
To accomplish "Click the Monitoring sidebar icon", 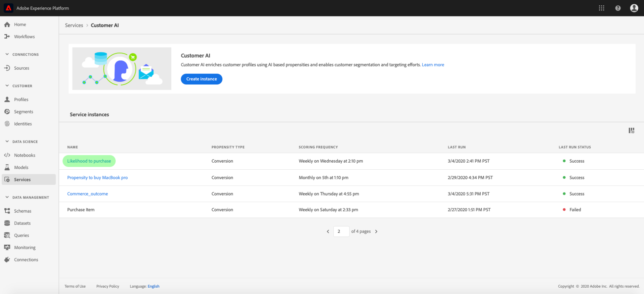I will point(7,247).
